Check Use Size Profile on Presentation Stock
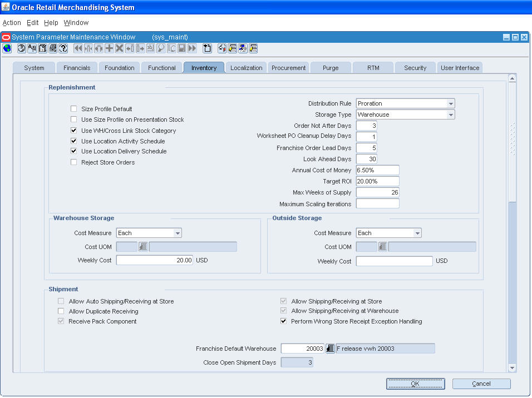 (x=73, y=120)
